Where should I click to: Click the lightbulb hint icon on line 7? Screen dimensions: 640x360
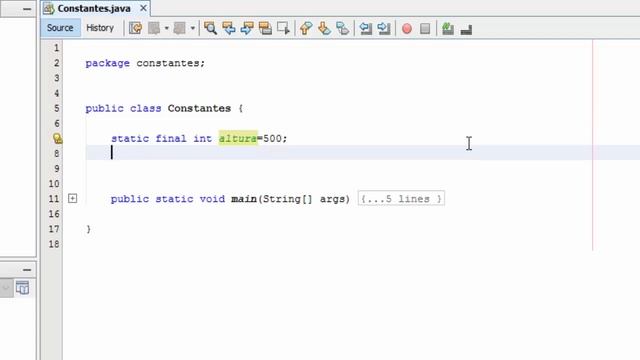tap(58, 138)
